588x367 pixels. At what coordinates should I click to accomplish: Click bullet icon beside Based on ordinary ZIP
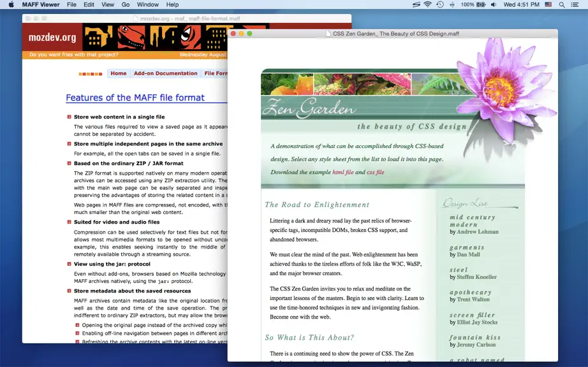[x=69, y=163]
